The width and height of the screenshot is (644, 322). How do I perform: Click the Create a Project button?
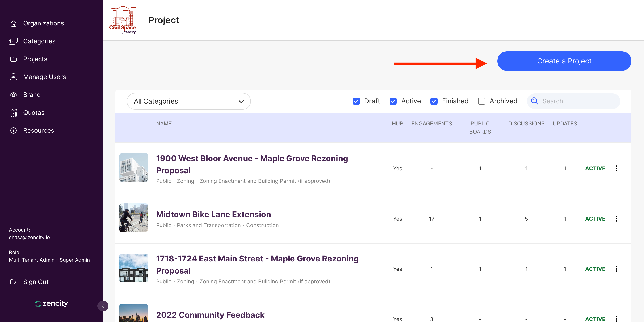pyautogui.click(x=564, y=61)
